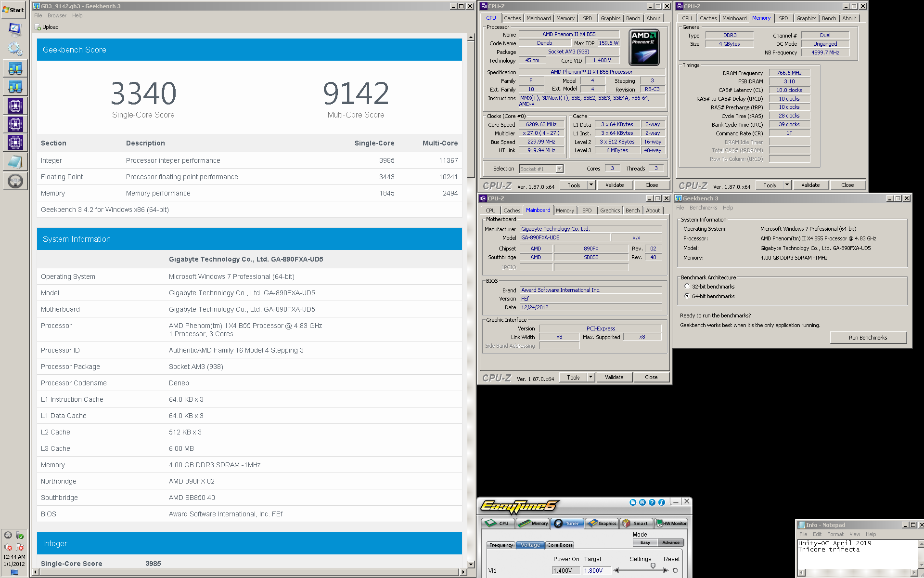This screenshot has width=924, height=578.
Task: Open the gears quick launch icon
Action: coord(15,49)
